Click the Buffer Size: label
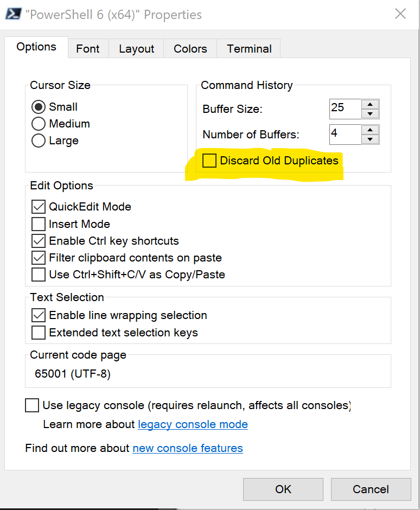 click(x=232, y=109)
